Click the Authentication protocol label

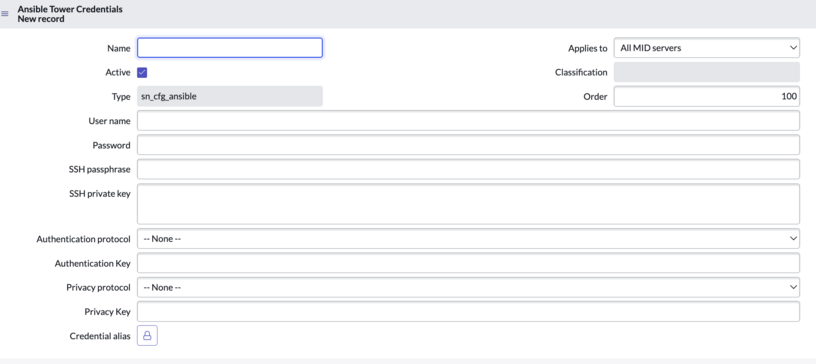(83, 239)
